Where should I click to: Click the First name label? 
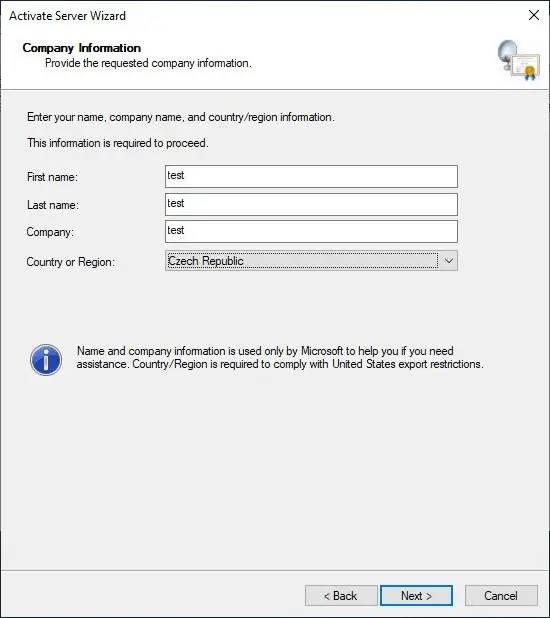point(52,177)
